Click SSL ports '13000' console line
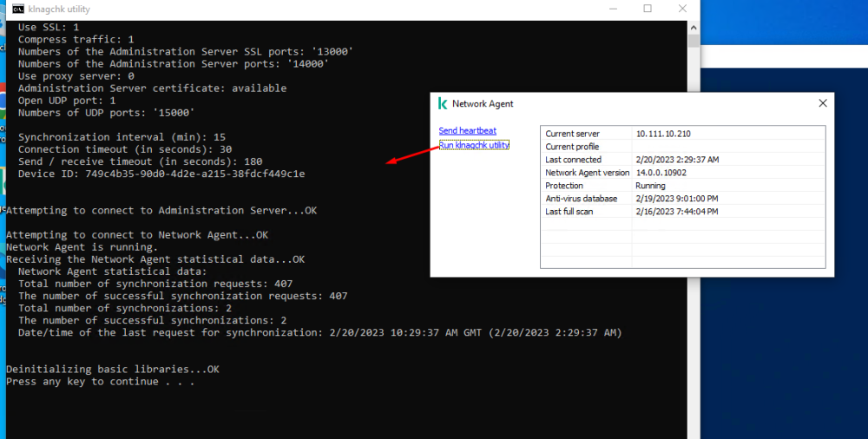 [186, 51]
